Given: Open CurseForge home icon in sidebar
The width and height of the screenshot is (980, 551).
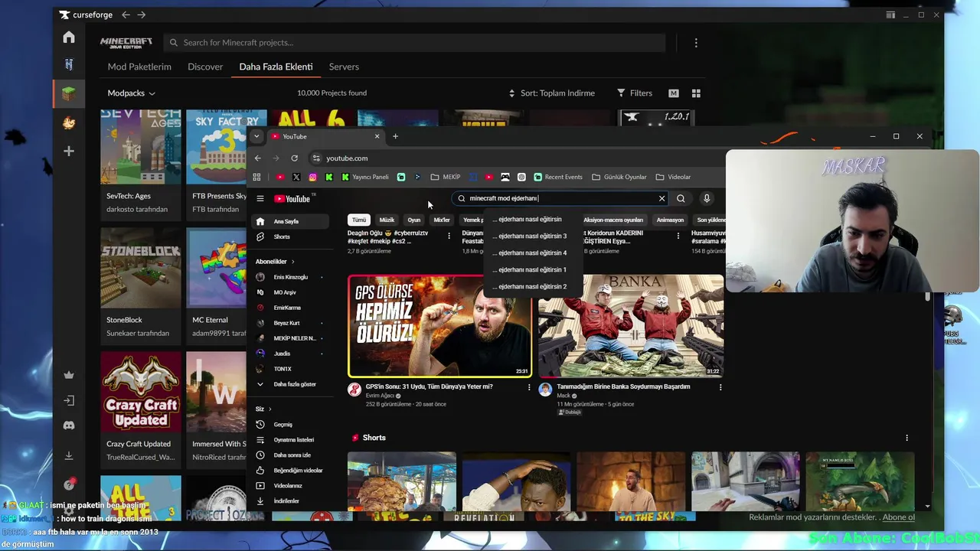Looking at the screenshot, I should pos(69,37).
